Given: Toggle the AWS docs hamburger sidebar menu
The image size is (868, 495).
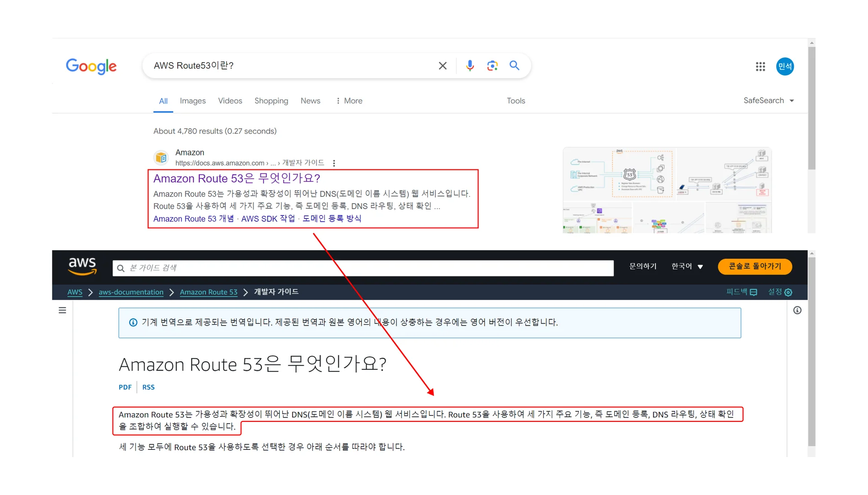Looking at the screenshot, I should click(x=62, y=310).
